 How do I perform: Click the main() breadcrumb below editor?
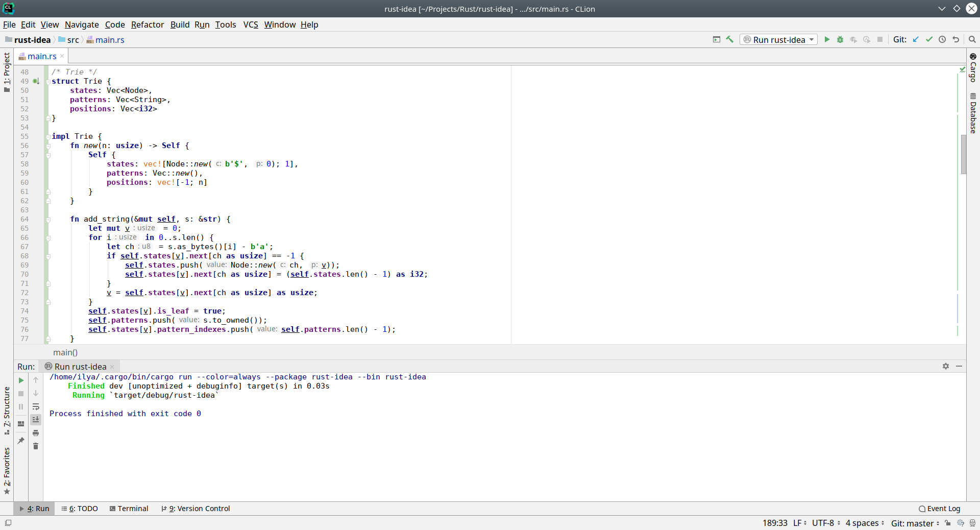pyautogui.click(x=65, y=352)
